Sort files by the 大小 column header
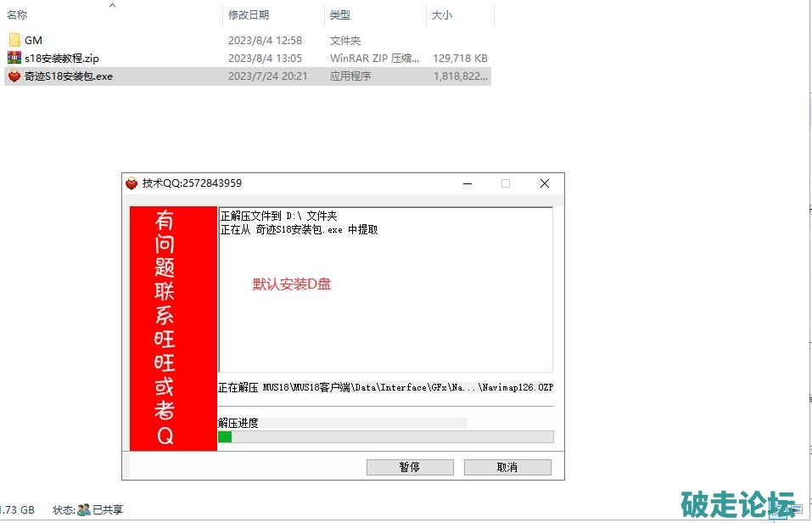Screen dimensions: 812x523 (441, 15)
